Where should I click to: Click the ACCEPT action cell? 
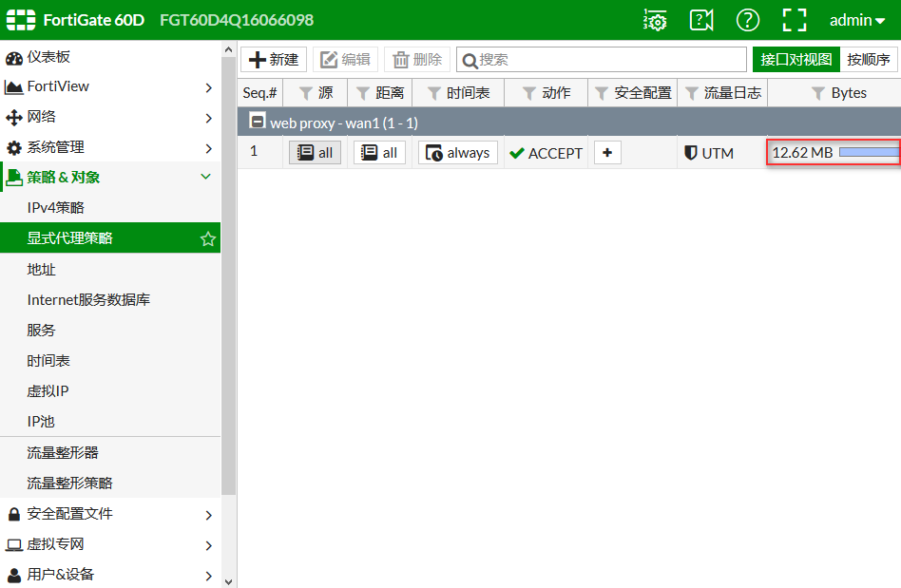point(546,153)
